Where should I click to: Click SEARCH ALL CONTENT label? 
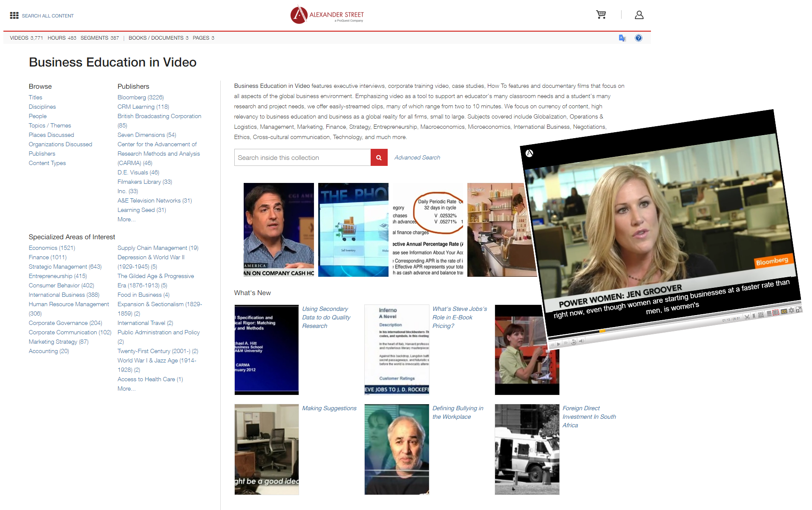pyautogui.click(x=48, y=16)
